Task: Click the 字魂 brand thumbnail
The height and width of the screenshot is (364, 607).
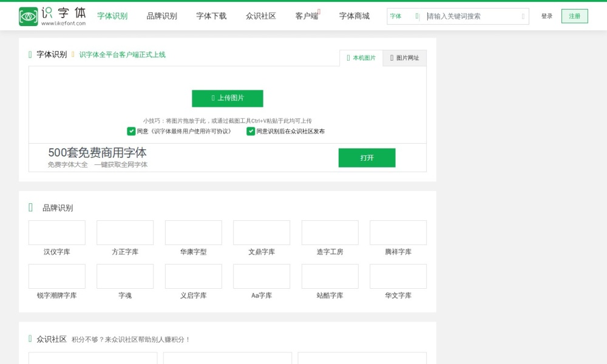Action: coord(125,275)
